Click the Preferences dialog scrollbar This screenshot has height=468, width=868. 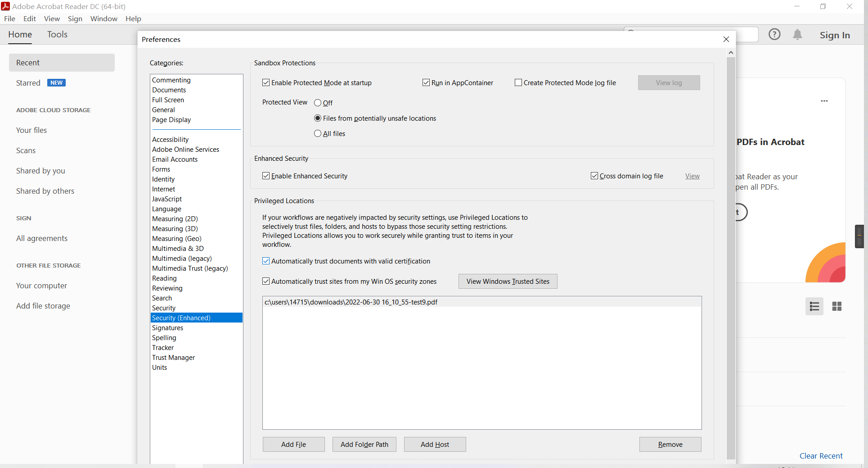[x=731, y=252]
